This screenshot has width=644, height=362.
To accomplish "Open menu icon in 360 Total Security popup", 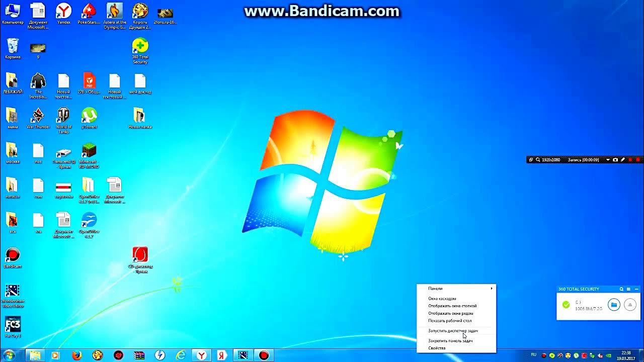I will click(x=628, y=289).
